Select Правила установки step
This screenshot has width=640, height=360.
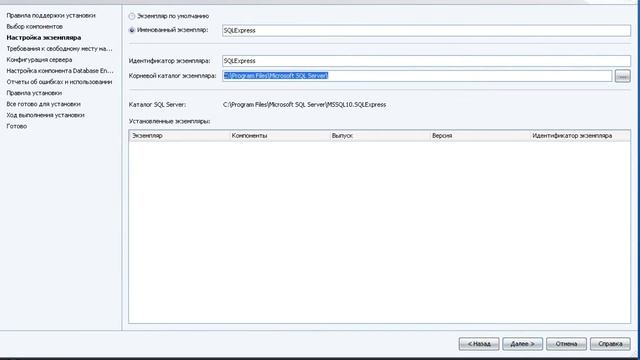(34, 93)
